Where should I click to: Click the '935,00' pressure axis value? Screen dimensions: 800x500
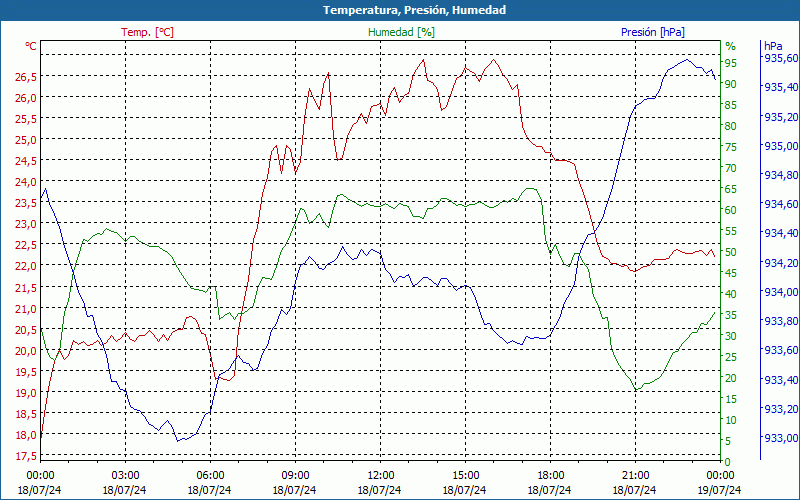pyautogui.click(x=781, y=146)
